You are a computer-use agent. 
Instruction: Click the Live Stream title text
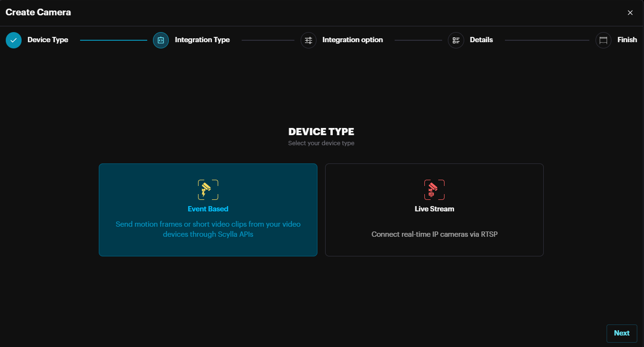(x=434, y=209)
